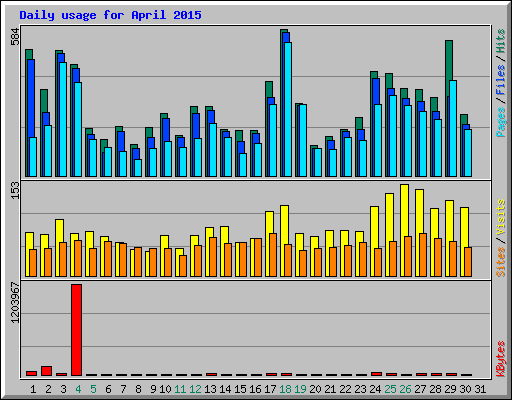
Task: Click the "Daily usage for April 2015" title
Action: [x=110, y=15]
